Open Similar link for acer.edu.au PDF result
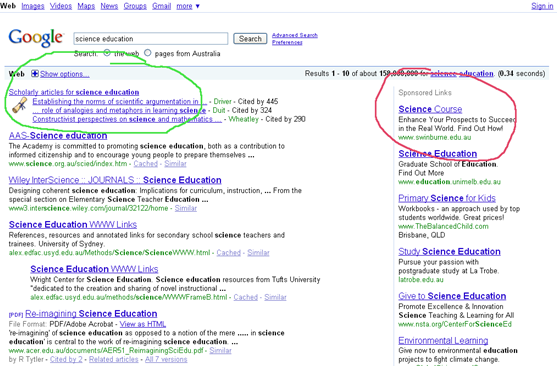Viewport: 557px width, 366px height. click(220, 350)
